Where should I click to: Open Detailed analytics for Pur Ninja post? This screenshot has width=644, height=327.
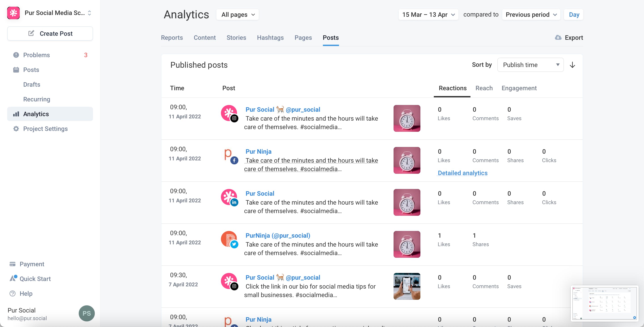[x=462, y=173]
